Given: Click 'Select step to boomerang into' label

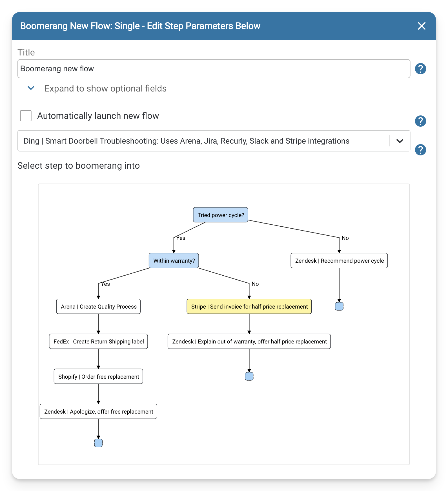Looking at the screenshot, I should point(79,166).
